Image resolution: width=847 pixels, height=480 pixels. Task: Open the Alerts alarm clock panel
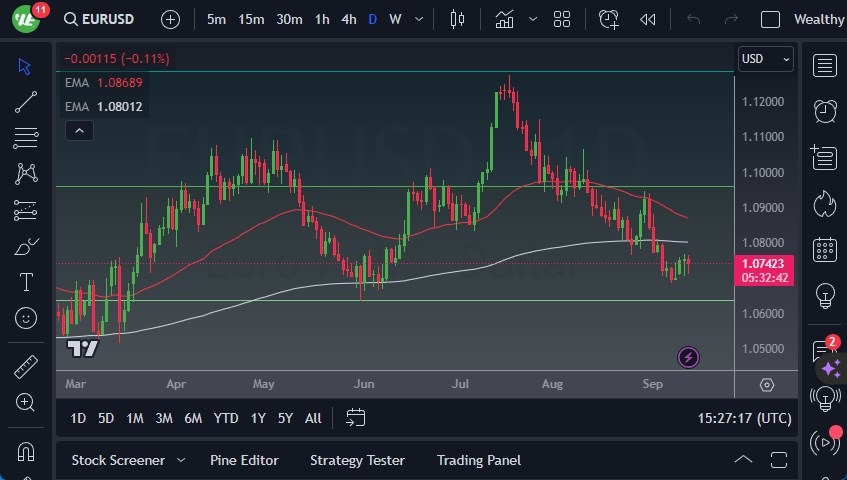(825, 111)
